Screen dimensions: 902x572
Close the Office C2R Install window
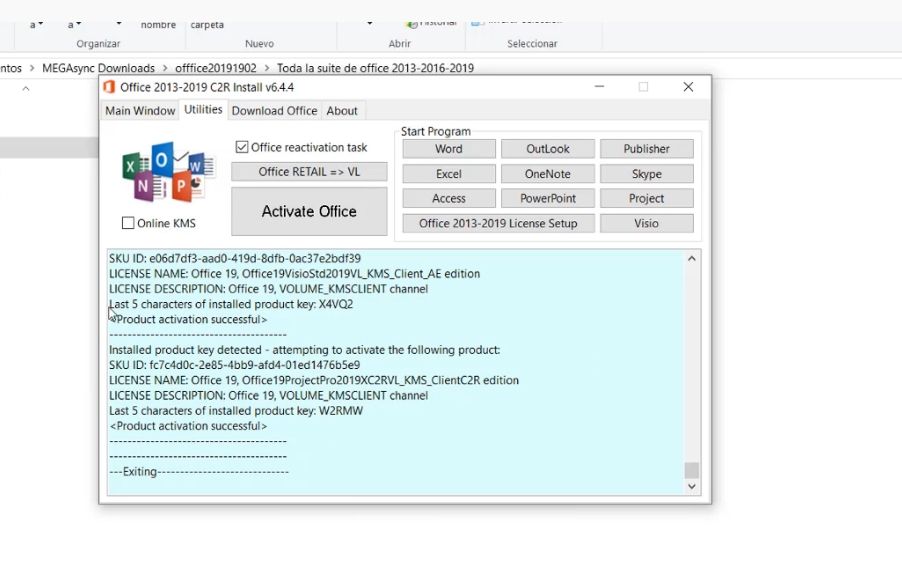(x=688, y=87)
